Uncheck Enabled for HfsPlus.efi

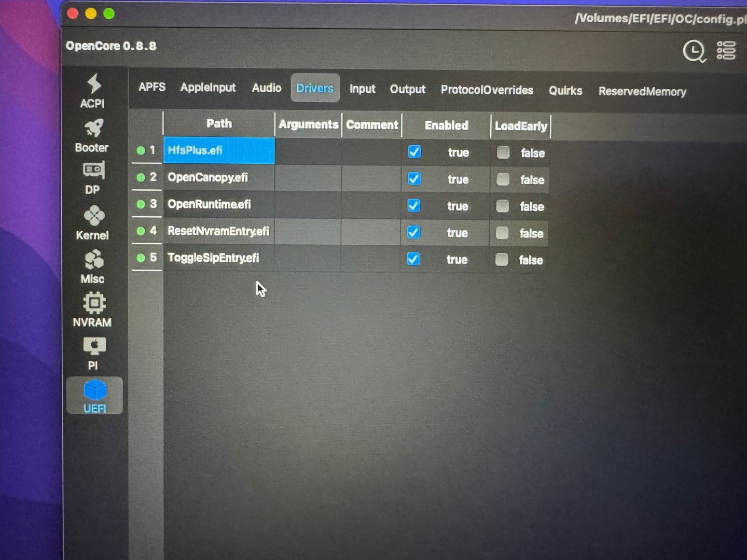pyautogui.click(x=414, y=152)
